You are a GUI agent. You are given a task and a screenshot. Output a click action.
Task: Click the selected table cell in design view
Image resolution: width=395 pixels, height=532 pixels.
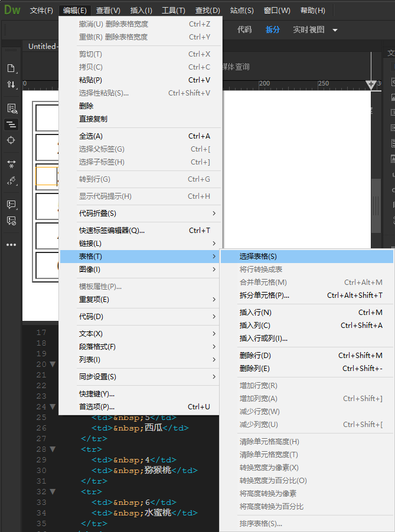click(47, 176)
